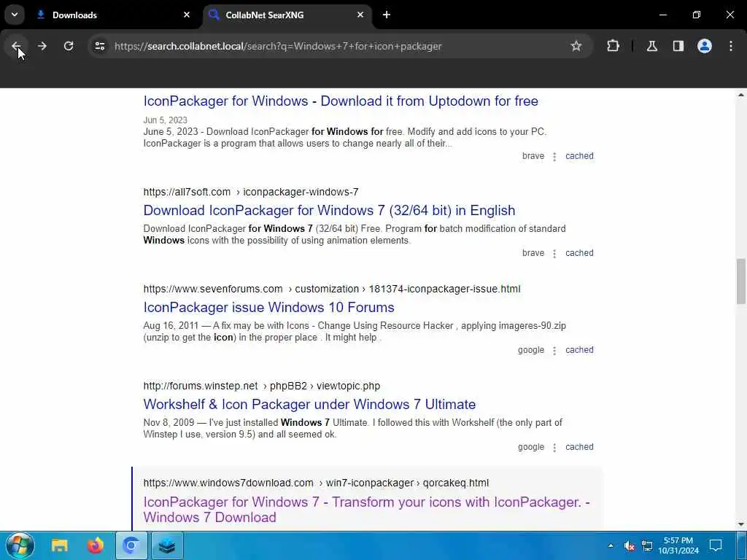Launch Firefox from the taskbar

[96, 545]
